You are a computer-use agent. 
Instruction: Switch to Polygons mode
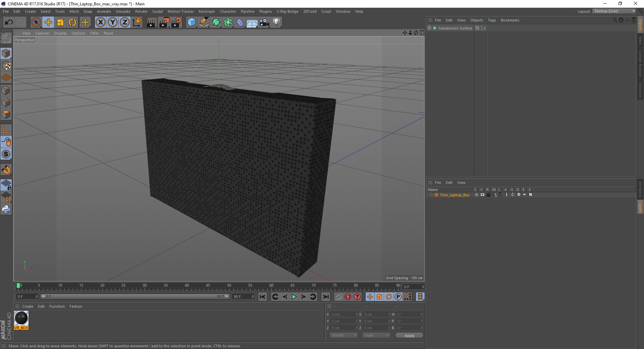(6, 114)
